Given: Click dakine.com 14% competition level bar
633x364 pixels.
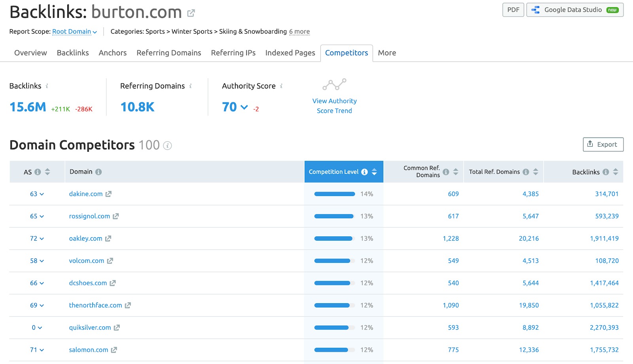Looking at the screenshot, I should point(335,194).
